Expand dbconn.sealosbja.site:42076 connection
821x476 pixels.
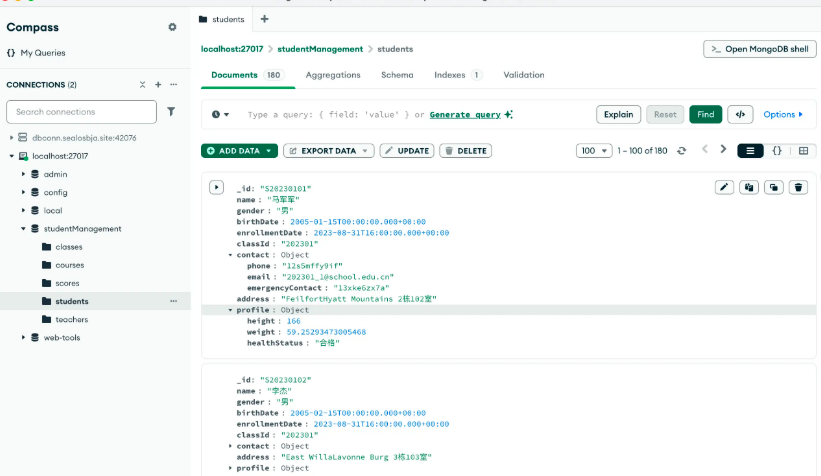(12, 138)
